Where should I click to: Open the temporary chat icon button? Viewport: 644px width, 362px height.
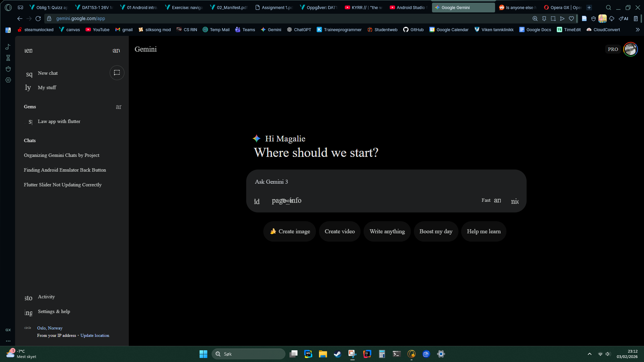tap(117, 73)
